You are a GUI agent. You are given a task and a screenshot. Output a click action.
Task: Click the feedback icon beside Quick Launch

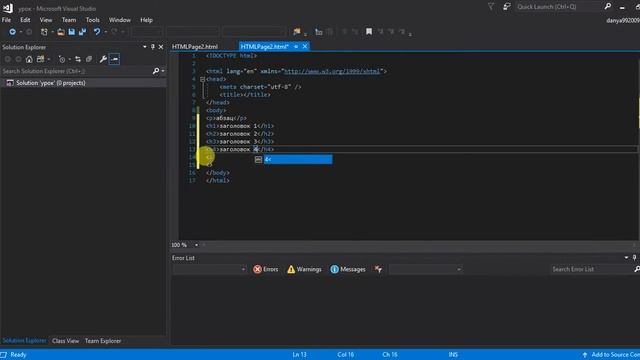point(507,7)
